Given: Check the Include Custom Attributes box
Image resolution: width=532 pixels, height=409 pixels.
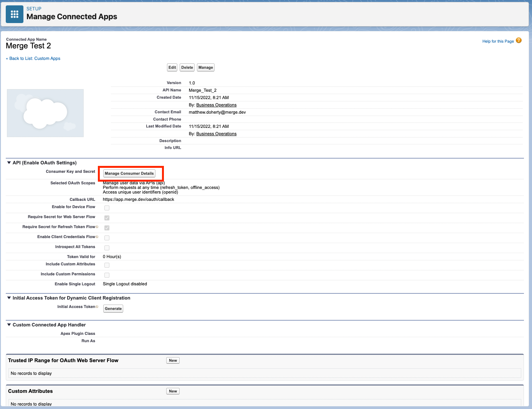Looking at the screenshot, I should pyautogui.click(x=107, y=265).
